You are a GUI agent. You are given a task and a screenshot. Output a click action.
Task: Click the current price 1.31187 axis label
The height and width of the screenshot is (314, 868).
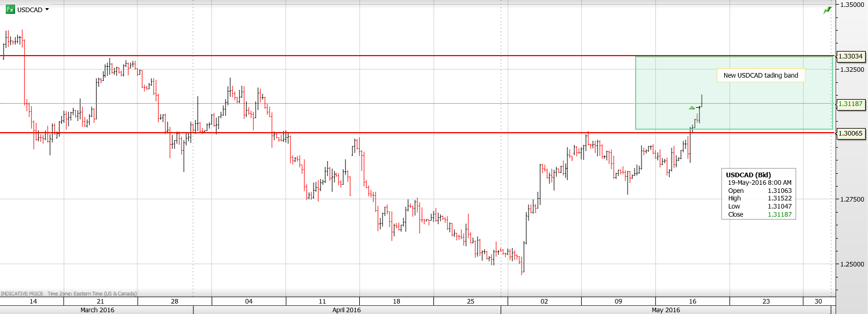tap(850, 104)
